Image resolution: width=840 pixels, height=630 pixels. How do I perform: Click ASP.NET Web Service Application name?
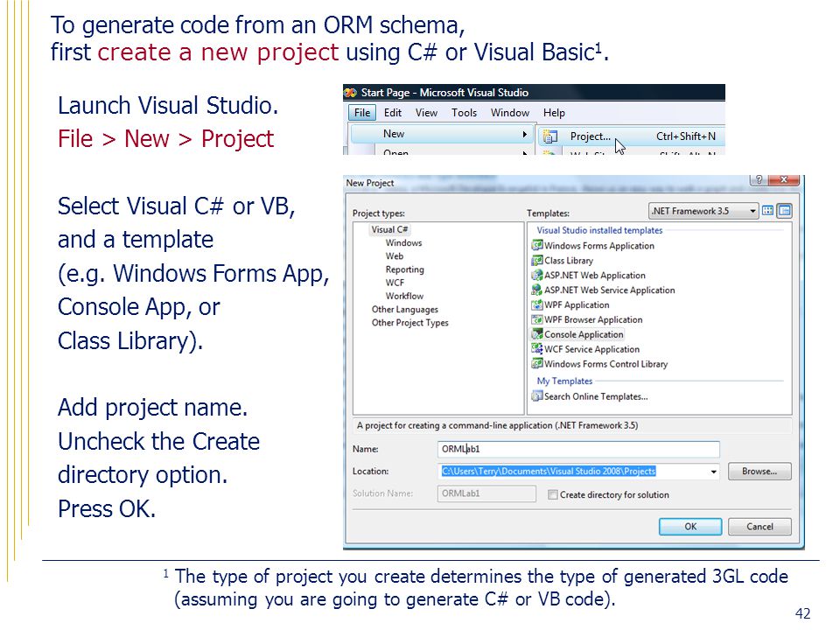[x=610, y=290]
